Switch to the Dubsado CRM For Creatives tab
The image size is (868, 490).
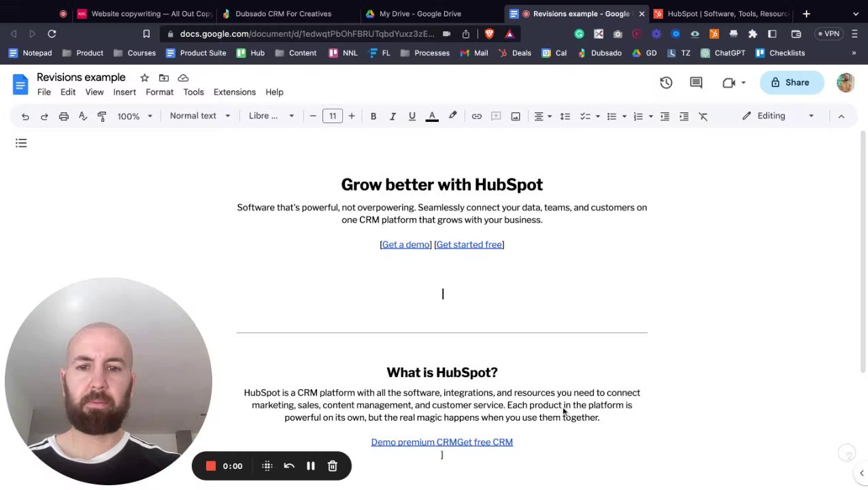283,14
